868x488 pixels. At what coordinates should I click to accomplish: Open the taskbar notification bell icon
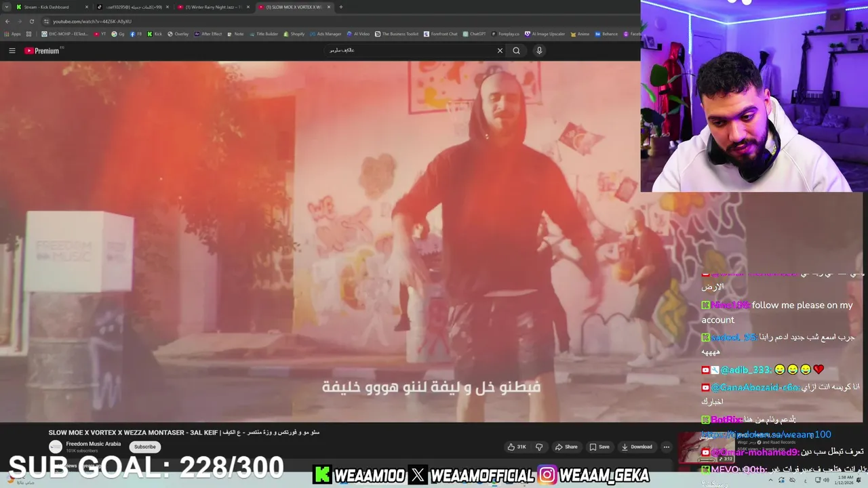coord(859,480)
